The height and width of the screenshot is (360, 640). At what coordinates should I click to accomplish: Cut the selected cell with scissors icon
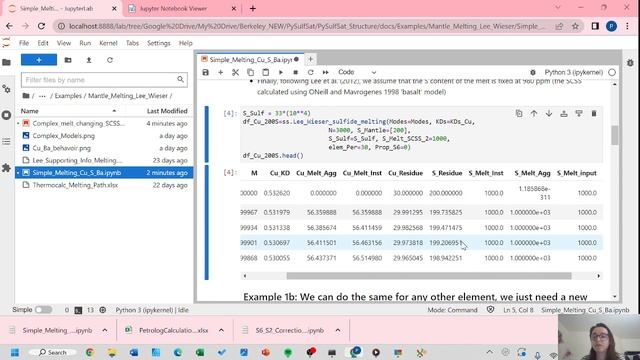[x=235, y=72]
